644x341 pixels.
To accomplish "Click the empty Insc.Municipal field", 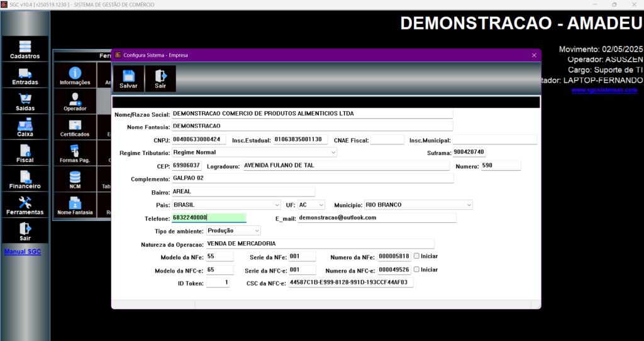I will click(x=494, y=139).
